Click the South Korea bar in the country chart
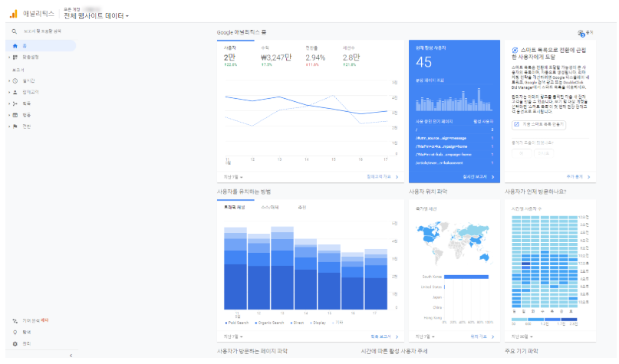The image size is (619, 364). click(x=466, y=277)
